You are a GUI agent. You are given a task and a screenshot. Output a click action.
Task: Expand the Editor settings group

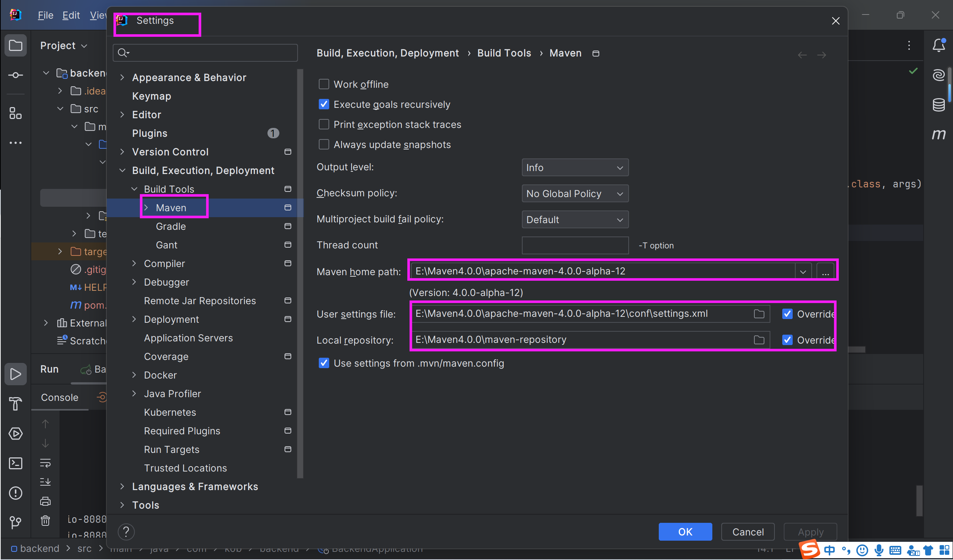click(122, 114)
